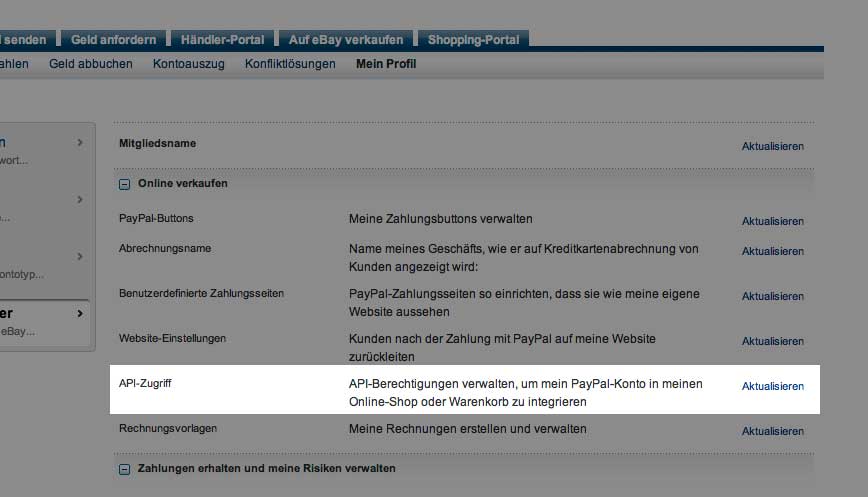Click the API-Berechtigungen verwalten description
Viewport: 868px width, 497px height.
click(x=526, y=393)
